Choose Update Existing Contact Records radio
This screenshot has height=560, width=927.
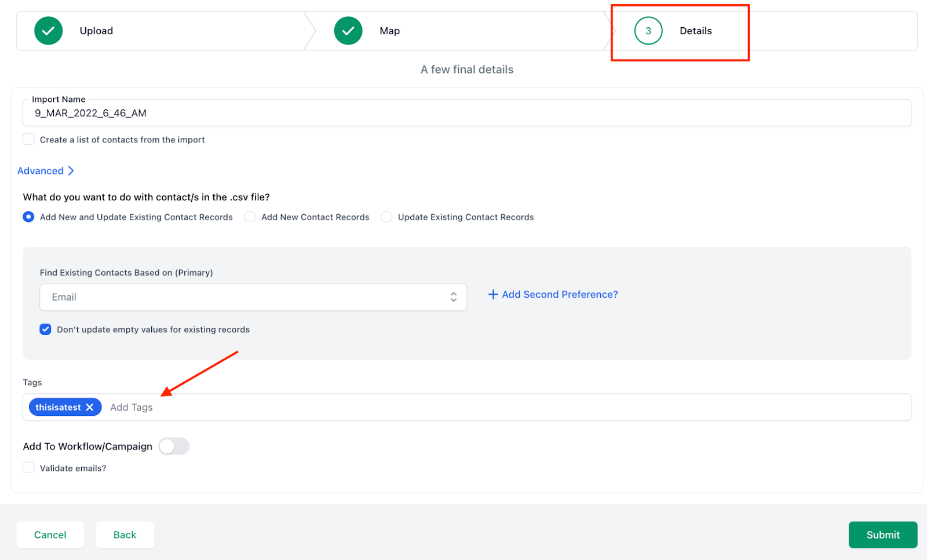coord(386,217)
